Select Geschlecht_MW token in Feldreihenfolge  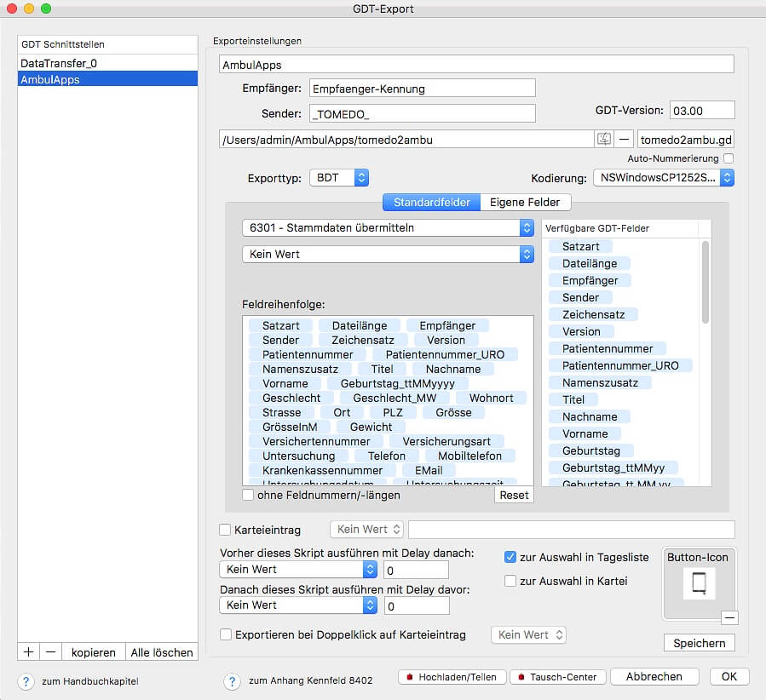coord(395,399)
